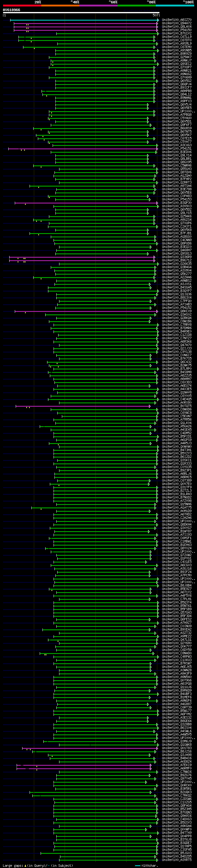Click label UniRef100_A7PBQ8
The height and width of the screenshot is (868, 197).
click(176, 115)
